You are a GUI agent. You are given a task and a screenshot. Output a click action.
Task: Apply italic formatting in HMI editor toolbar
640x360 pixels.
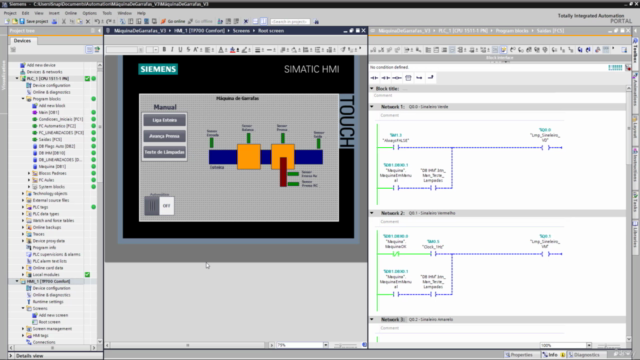(x=172, y=49)
